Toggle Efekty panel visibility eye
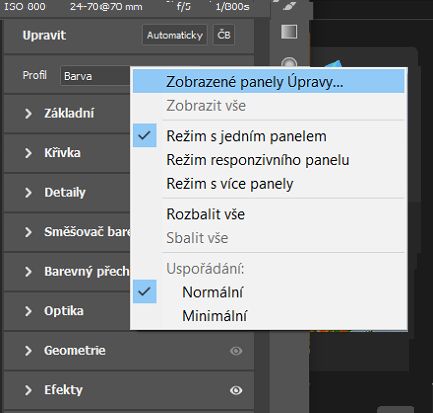 click(236, 390)
